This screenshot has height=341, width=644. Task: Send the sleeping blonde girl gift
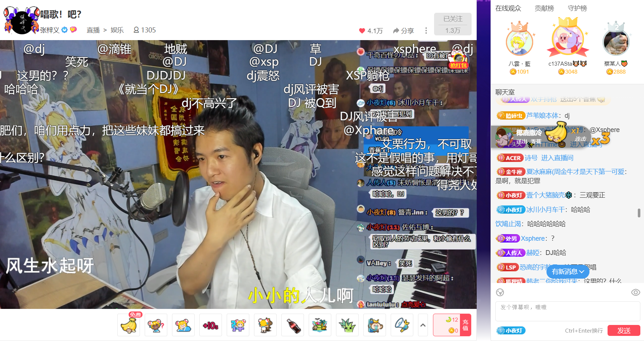point(183,325)
